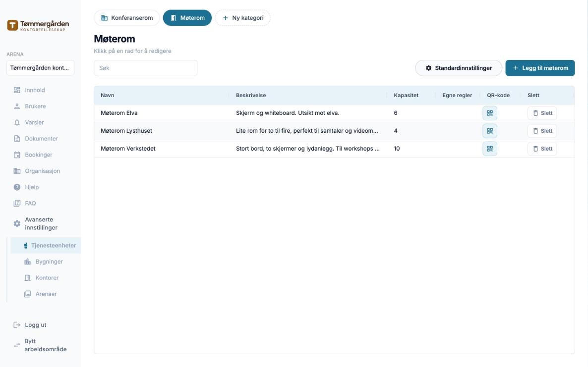
Task: Add a new category with Ny kategori
Action: [x=242, y=18]
